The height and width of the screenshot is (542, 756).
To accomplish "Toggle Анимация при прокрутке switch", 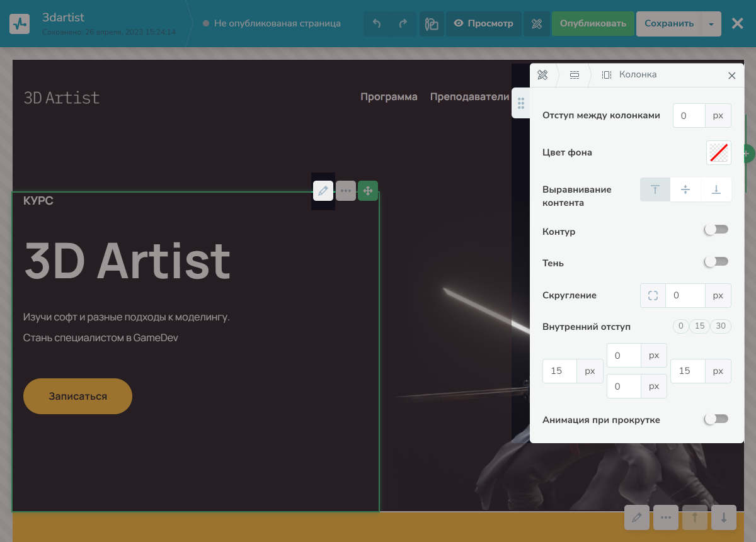I will click(716, 419).
